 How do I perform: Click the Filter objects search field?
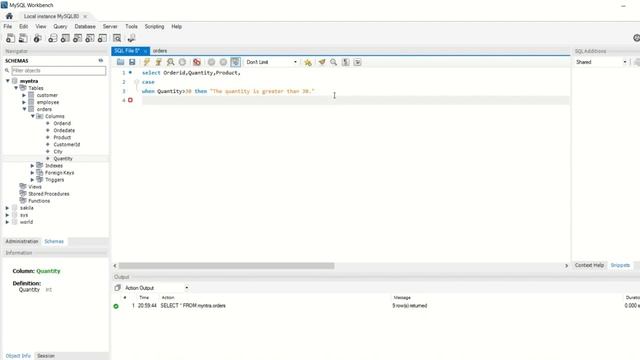[58, 71]
